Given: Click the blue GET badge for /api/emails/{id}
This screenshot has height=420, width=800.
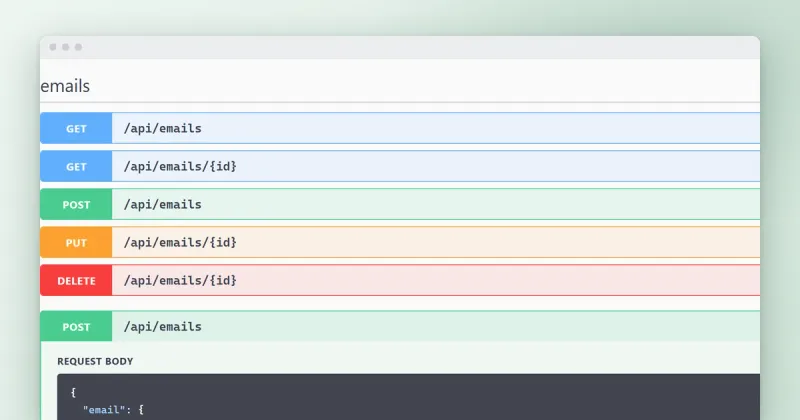Looking at the screenshot, I should pos(76,166).
